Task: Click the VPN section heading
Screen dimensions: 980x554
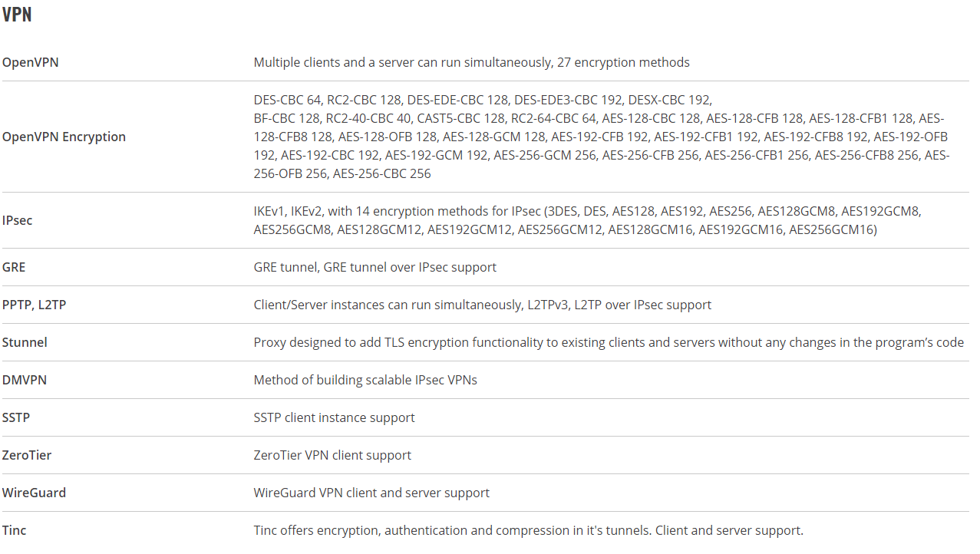Action: (x=17, y=14)
